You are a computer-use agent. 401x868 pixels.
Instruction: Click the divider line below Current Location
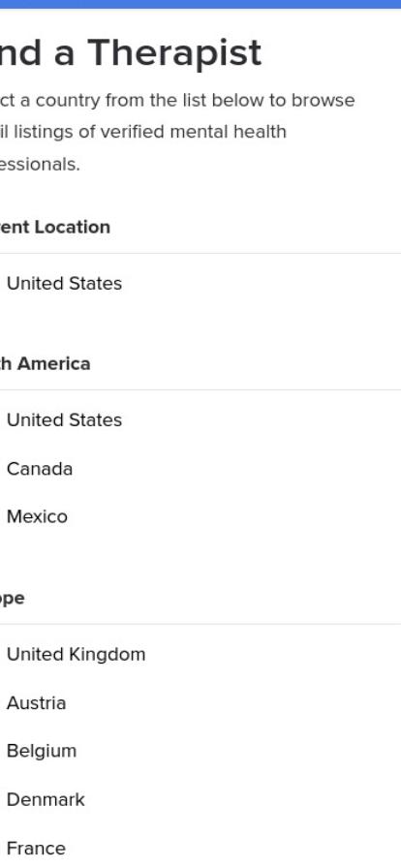[200, 254]
